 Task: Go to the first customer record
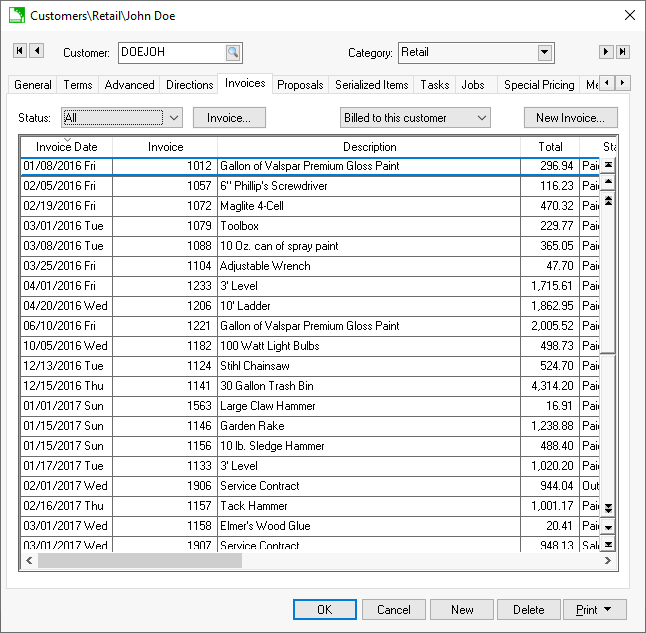pos(20,52)
